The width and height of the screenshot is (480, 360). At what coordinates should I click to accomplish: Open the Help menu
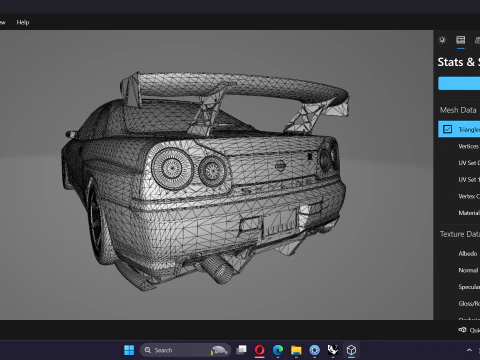point(23,22)
